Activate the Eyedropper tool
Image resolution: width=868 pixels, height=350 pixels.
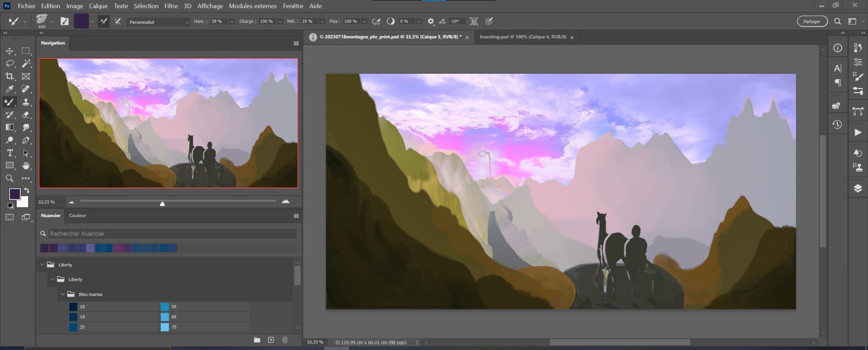pos(9,89)
